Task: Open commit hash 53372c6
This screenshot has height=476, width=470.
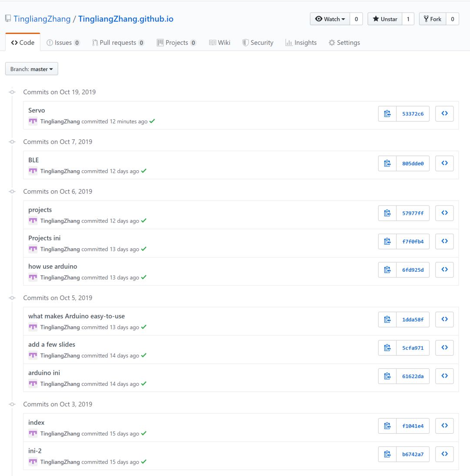Action: [413, 114]
